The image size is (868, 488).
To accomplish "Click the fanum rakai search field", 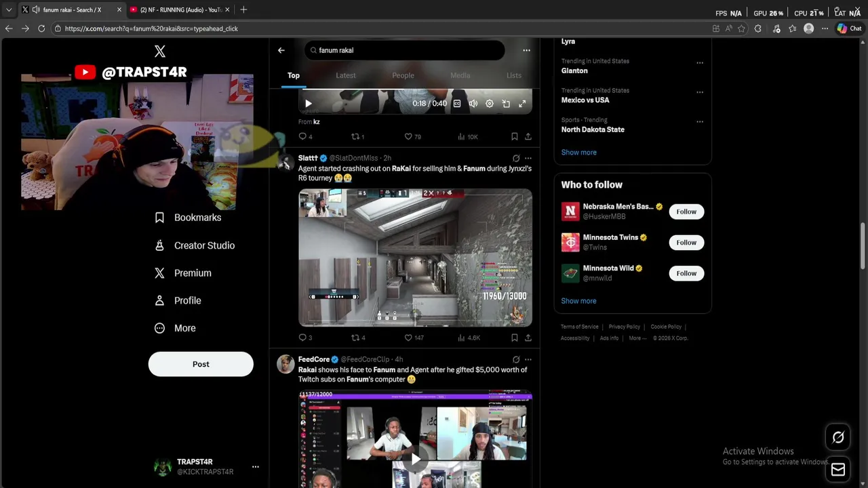I will (x=404, y=50).
